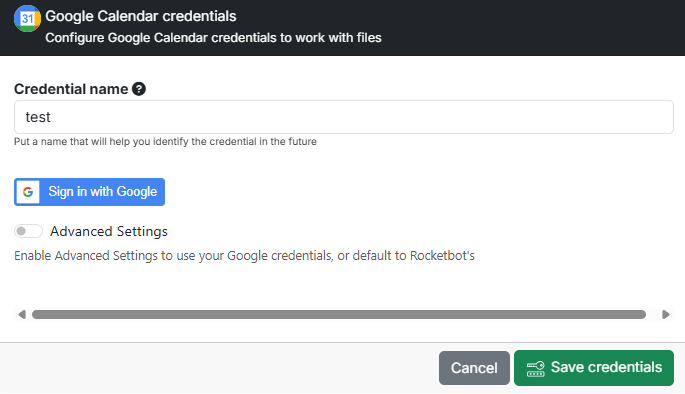Screen dimensions: 685x394
Task: Click the Configure Google Calendar credentials subtitle
Action: (x=214, y=38)
